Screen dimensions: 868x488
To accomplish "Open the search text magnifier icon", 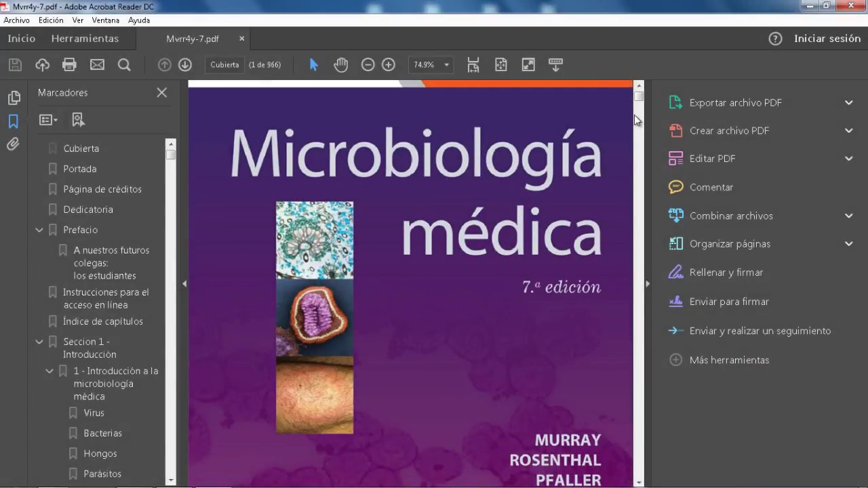I will (124, 65).
